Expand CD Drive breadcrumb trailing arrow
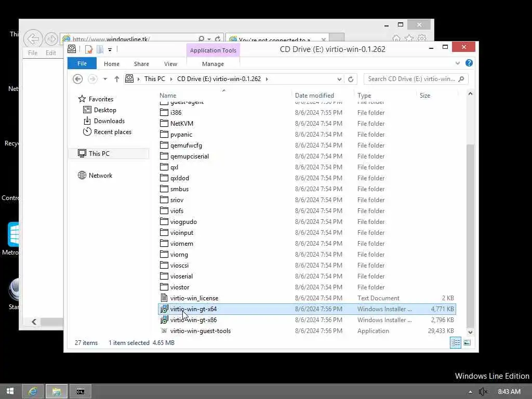The width and height of the screenshot is (532, 399). click(x=267, y=79)
